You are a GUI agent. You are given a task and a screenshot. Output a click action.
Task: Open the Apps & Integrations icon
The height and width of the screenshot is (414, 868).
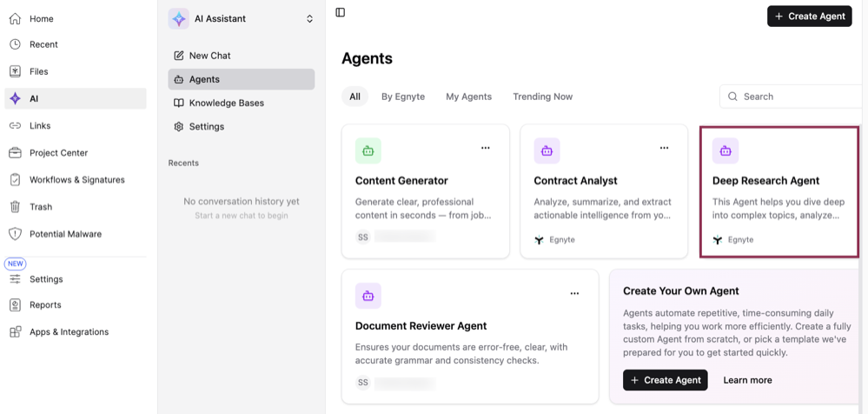(x=15, y=332)
